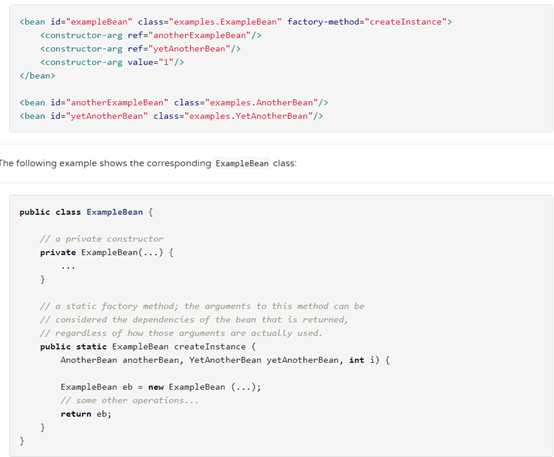Click the "a static factory method" comment line
This screenshot has height=457, width=554.
coord(202,306)
